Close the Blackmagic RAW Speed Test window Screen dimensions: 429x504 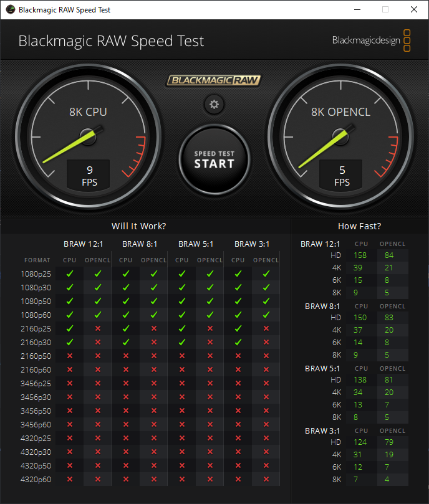414,9
